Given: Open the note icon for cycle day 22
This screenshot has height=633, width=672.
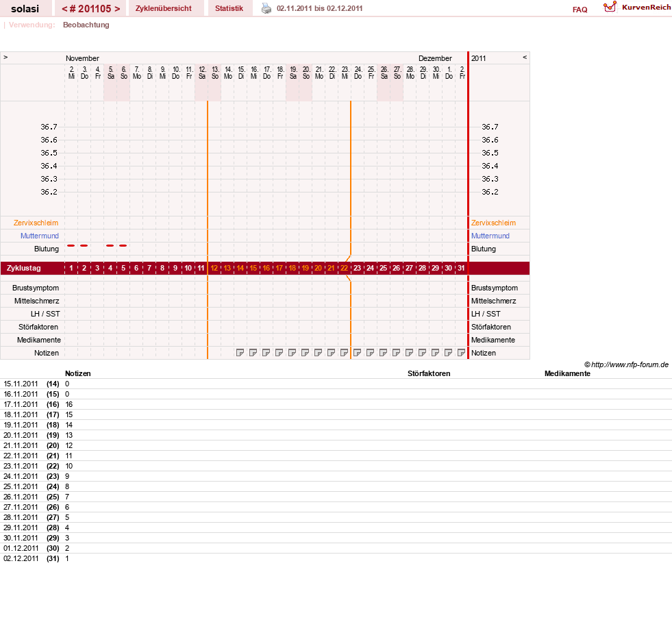Looking at the screenshot, I should 344,353.
